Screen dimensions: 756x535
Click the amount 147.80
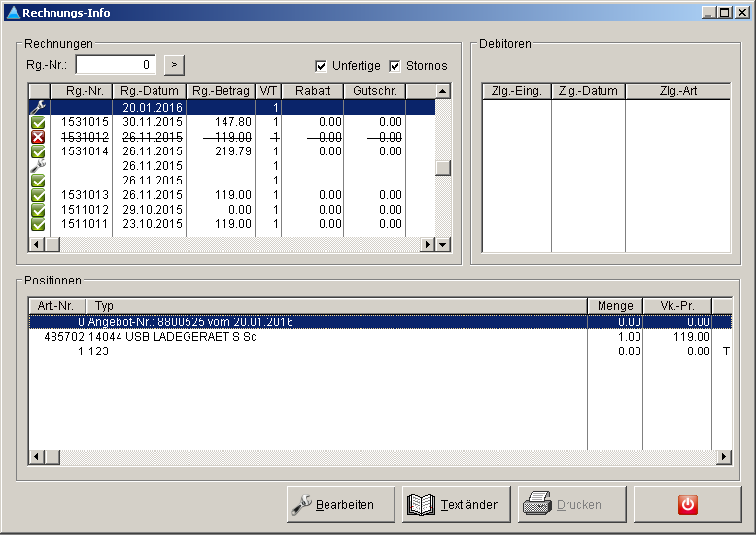click(x=233, y=122)
